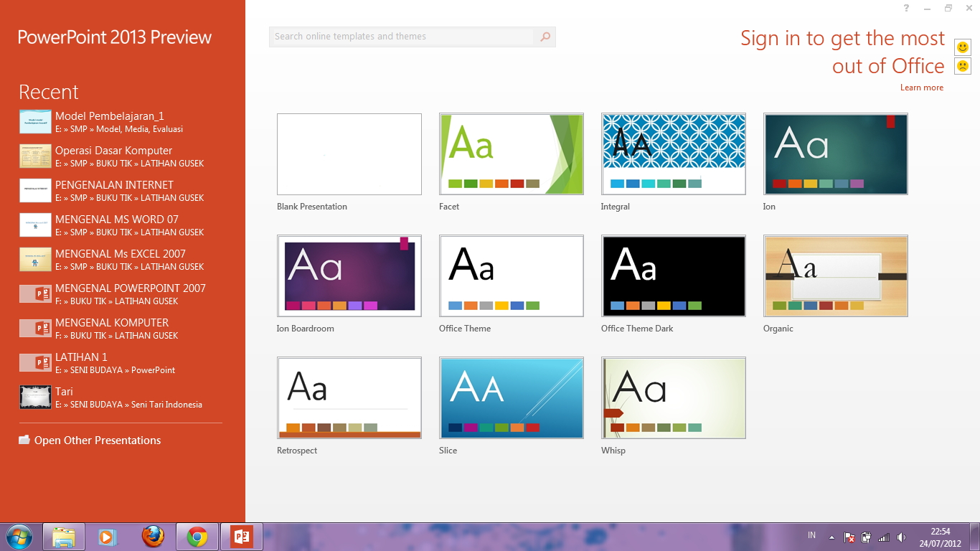Open the IN keyboard language selector
The width and height of the screenshot is (980, 551).
point(811,535)
